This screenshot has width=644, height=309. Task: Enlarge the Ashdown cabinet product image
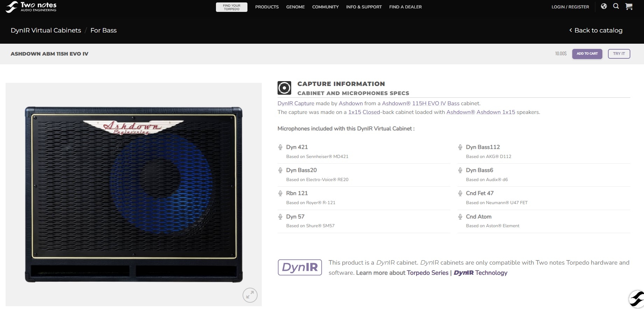tap(134, 194)
